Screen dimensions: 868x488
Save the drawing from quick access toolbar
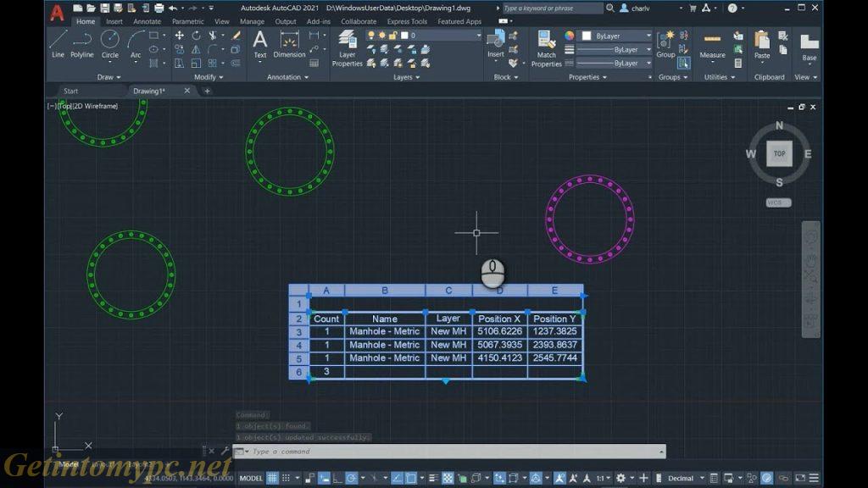pos(104,8)
